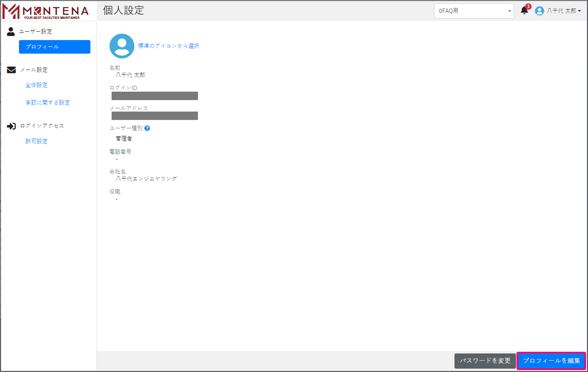Click the red notification badge
Viewport: 588px width, 372px height.
(x=528, y=6)
